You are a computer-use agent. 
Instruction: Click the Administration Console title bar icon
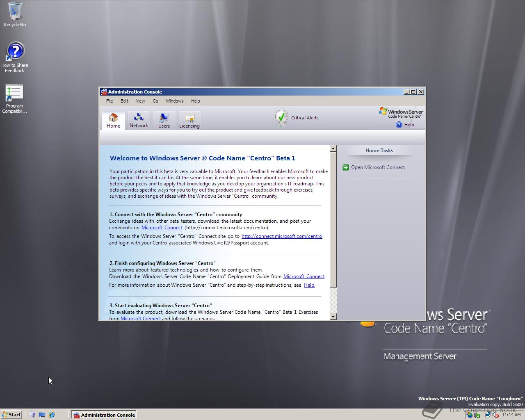click(x=104, y=92)
